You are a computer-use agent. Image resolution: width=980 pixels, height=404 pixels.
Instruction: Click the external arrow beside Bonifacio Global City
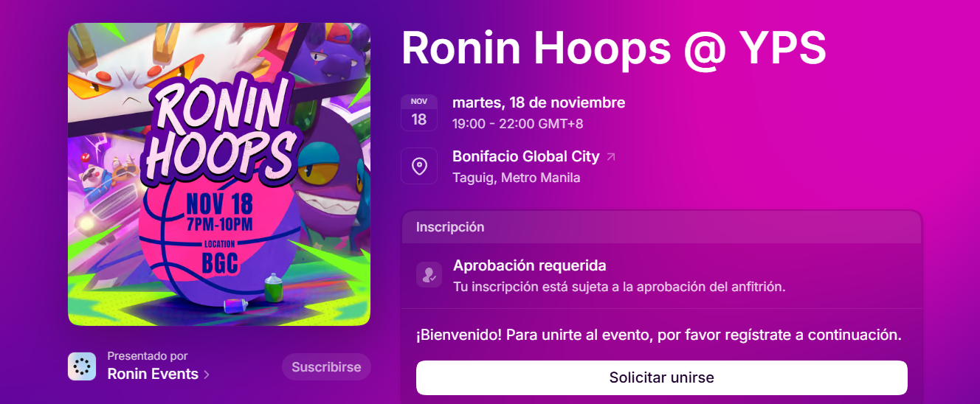[x=610, y=157]
